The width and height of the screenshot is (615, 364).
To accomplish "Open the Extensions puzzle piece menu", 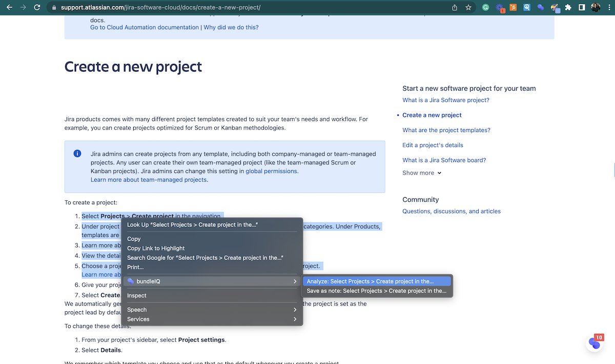I will pos(568,8).
